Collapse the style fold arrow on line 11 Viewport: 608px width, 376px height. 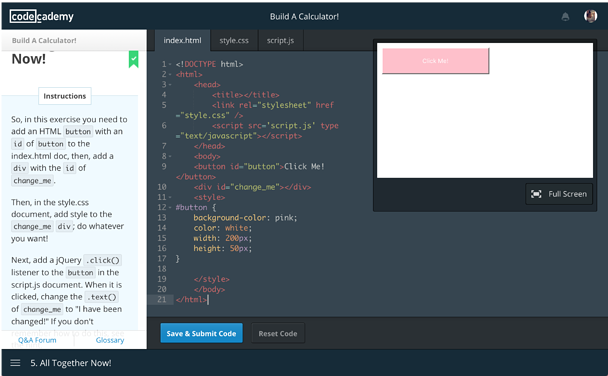tap(170, 197)
